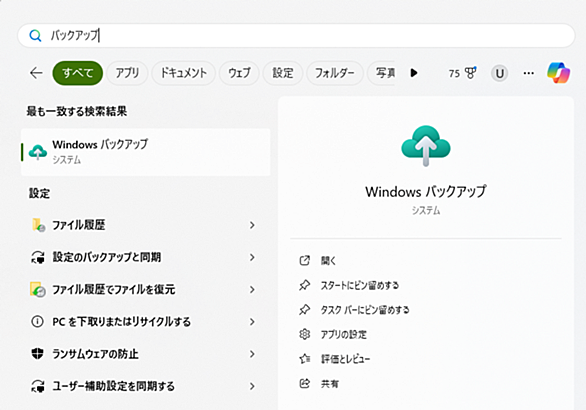Viewport: 586px width, 410px height.
Task: Click the 共有 action
Action: point(330,384)
